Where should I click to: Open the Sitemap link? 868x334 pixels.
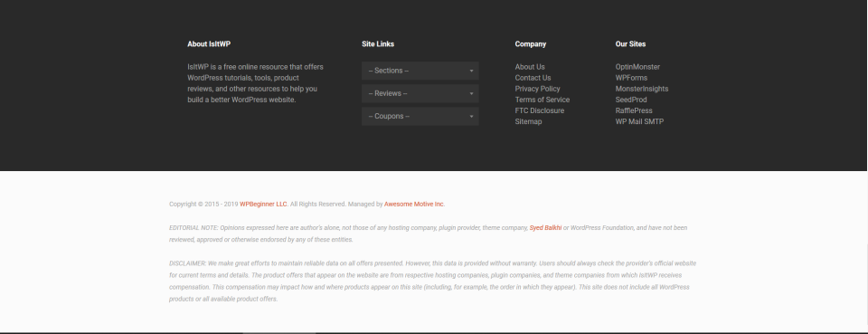[528, 122]
